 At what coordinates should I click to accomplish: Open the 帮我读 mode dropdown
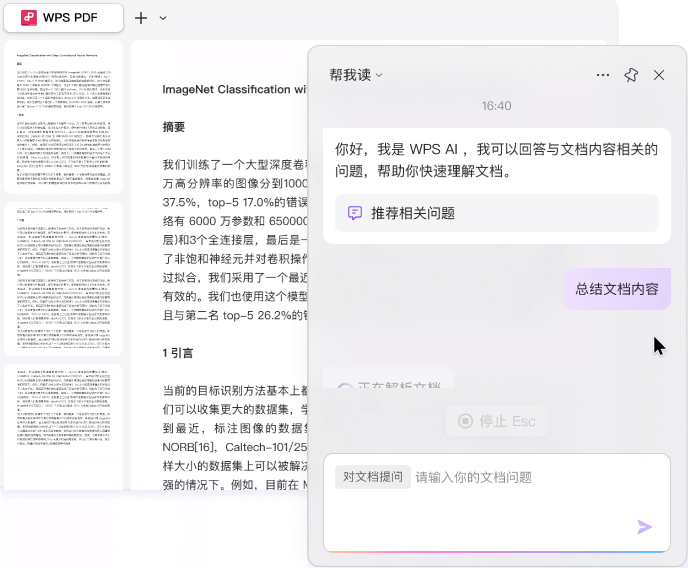(356, 75)
